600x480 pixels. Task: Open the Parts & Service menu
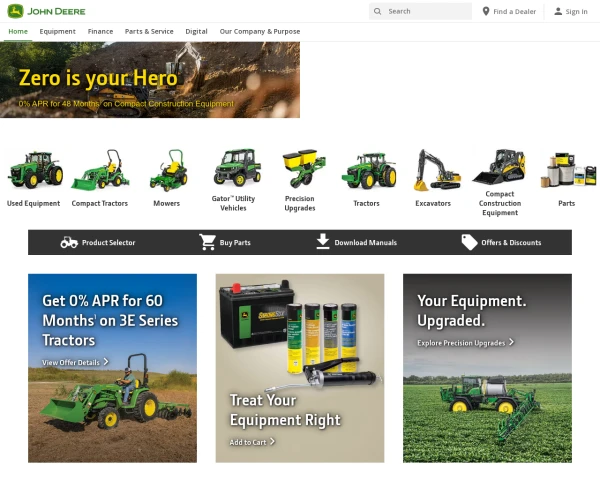click(149, 31)
